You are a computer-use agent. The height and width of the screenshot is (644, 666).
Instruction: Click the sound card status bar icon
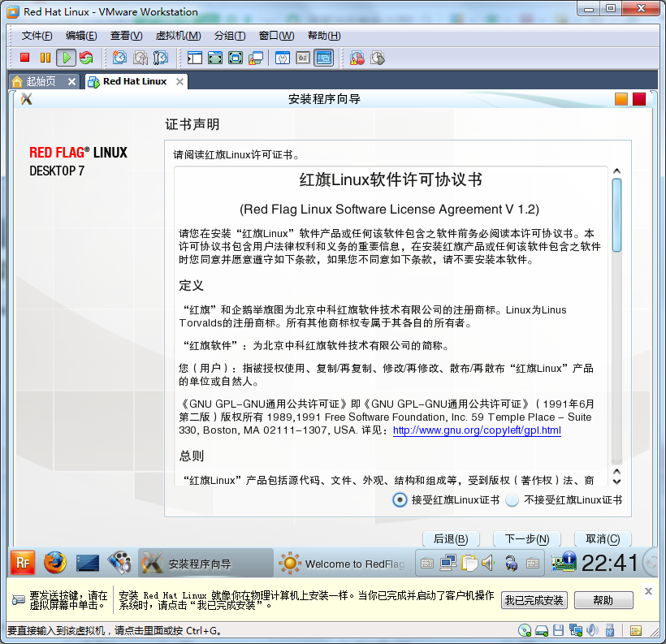tap(592, 630)
